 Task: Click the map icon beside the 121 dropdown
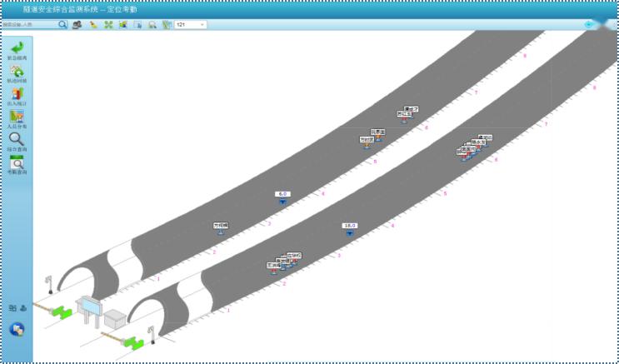click(167, 24)
